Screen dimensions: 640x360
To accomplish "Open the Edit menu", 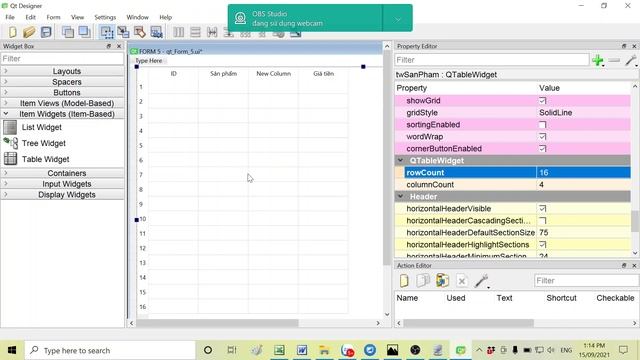I will coord(31,17).
